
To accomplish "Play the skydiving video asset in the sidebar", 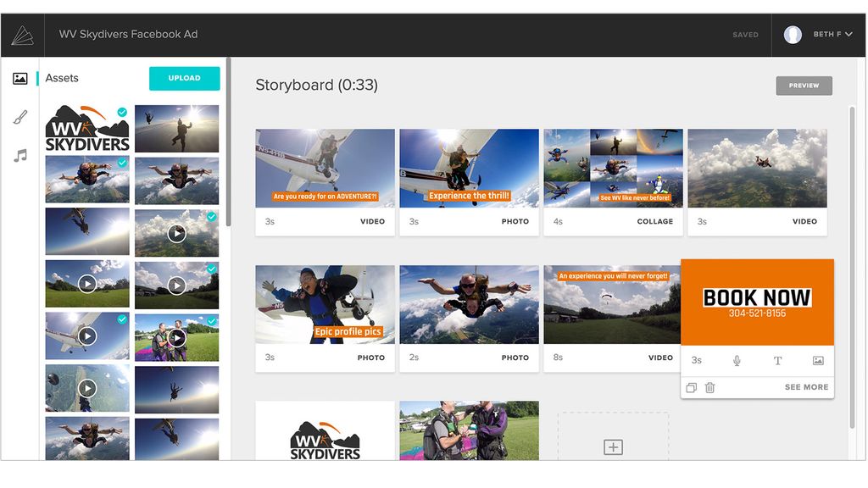I will click(175, 234).
